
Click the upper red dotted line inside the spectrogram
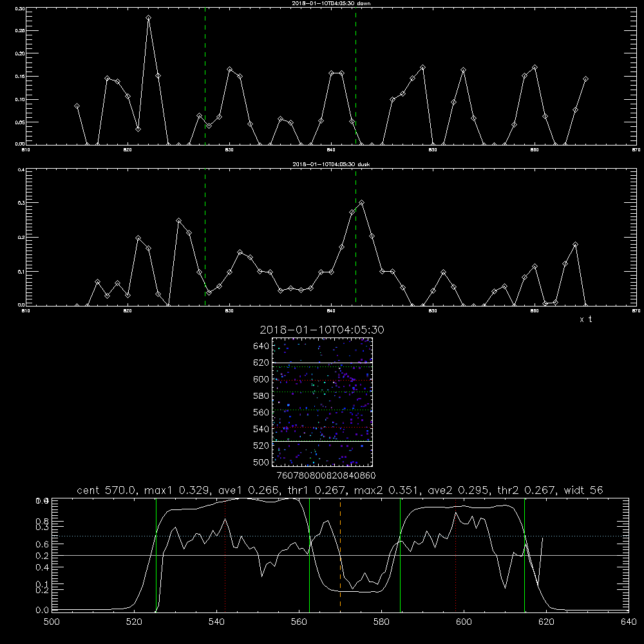tap(322, 381)
